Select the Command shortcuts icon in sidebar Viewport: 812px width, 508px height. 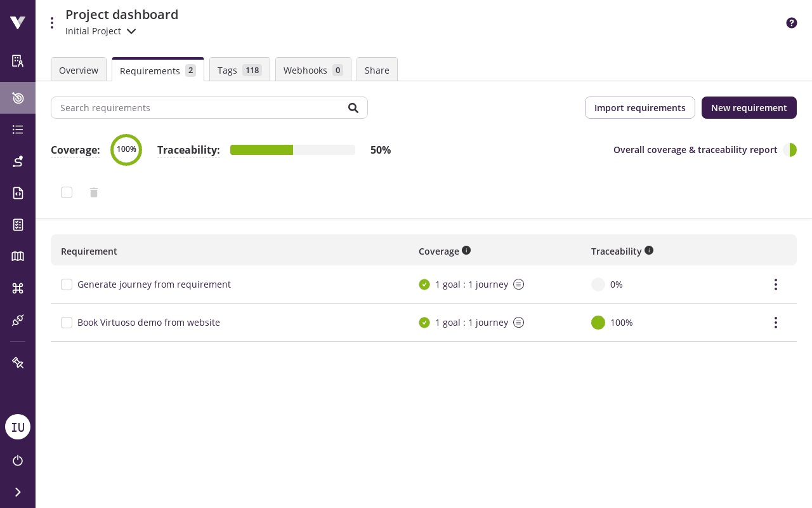[17, 288]
